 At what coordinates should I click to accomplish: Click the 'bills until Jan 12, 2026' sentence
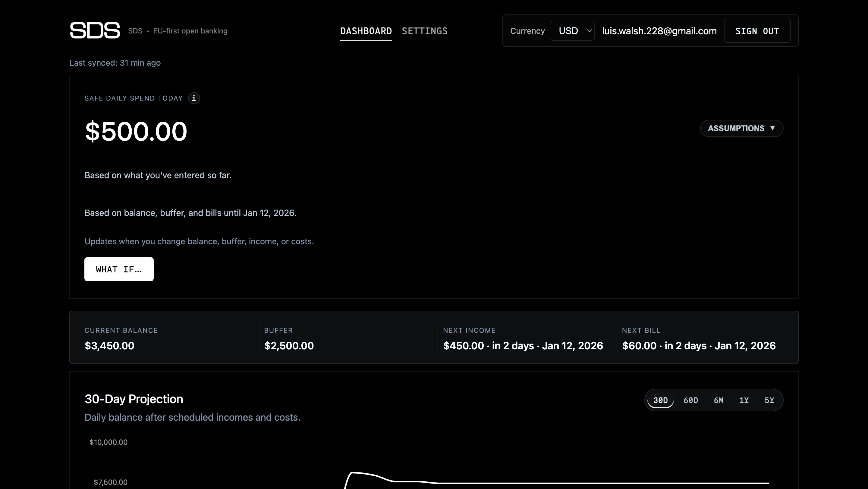pyautogui.click(x=190, y=213)
